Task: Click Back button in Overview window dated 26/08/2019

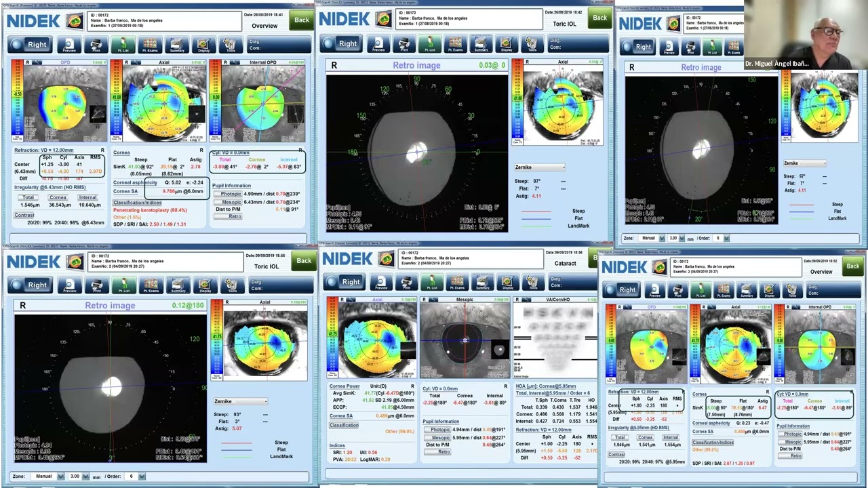Action: pyautogui.click(x=301, y=20)
